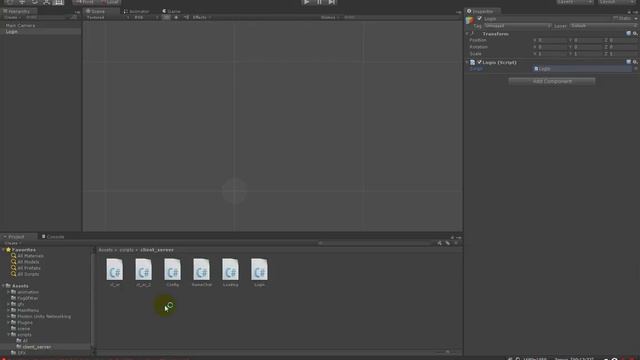This screenshot has height=360, width=640.
Task: Collapse the Login (Script) component
Action: [x=467, y=62]
